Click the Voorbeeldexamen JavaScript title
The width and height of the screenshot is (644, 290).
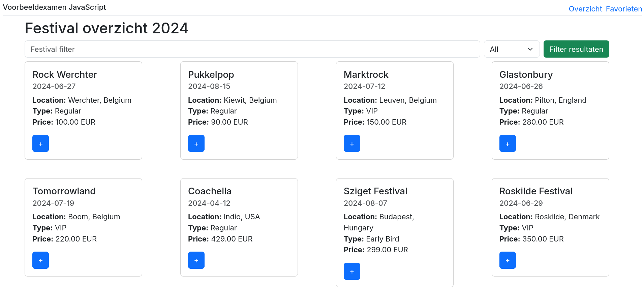click(x=54, y=7)
